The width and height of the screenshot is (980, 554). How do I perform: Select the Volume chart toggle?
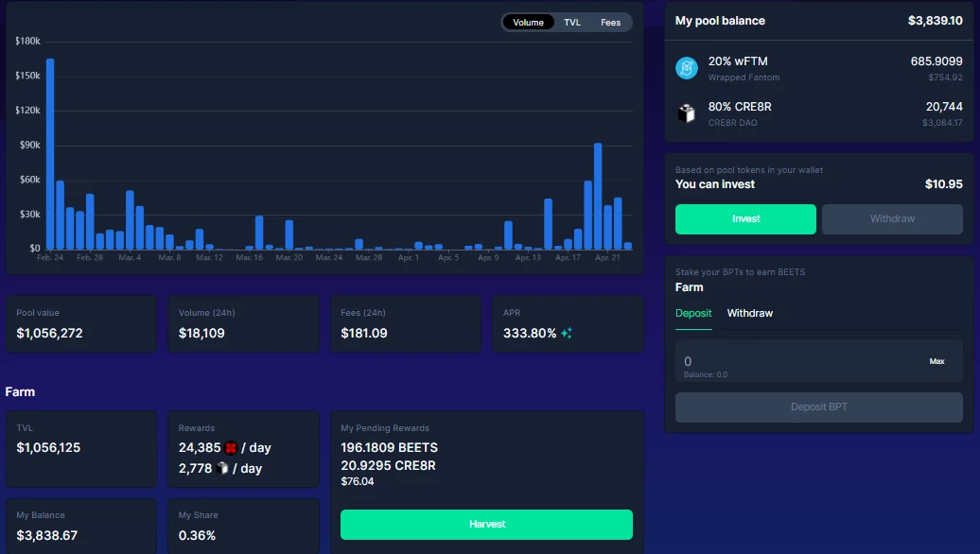(x=528, y=23)
